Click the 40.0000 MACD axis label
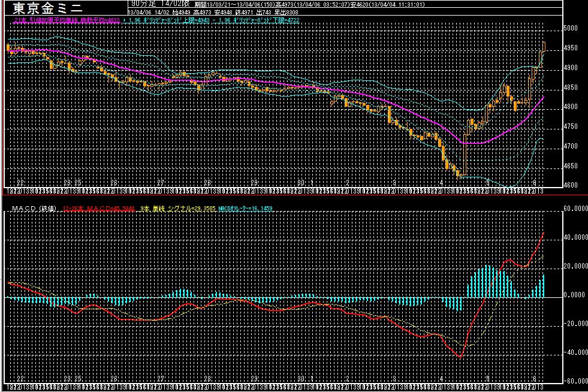The image size is (588, 392). (575, 237)
